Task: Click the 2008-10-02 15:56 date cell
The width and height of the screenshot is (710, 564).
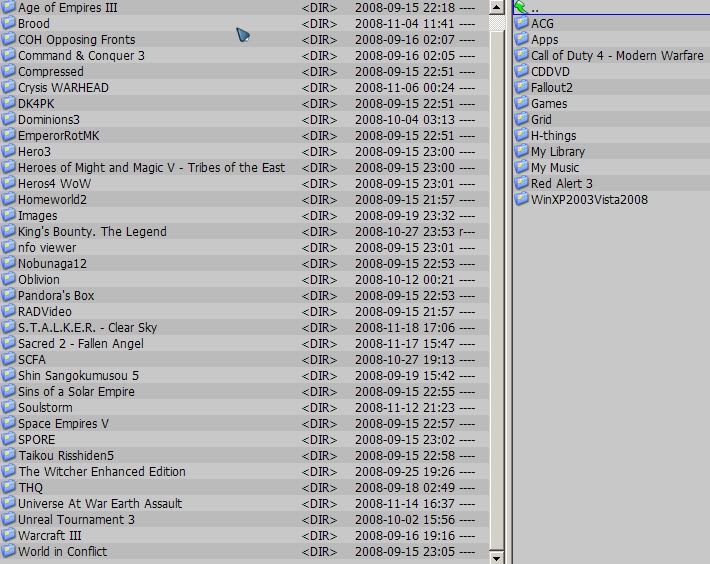Action: [405, 520]
